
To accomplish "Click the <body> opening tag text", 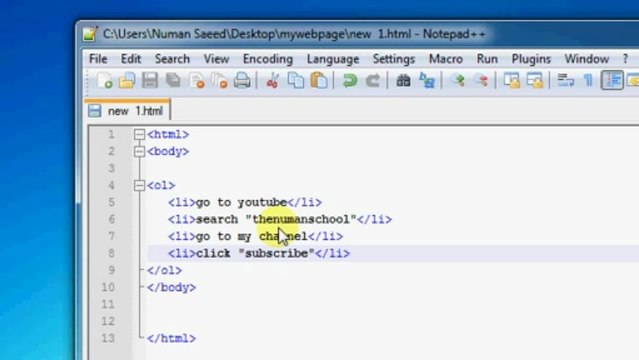I will coord(168,151).
